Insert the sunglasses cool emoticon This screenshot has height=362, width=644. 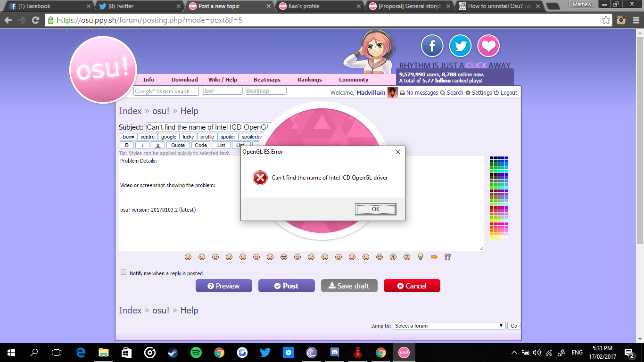tap(284, 257)
